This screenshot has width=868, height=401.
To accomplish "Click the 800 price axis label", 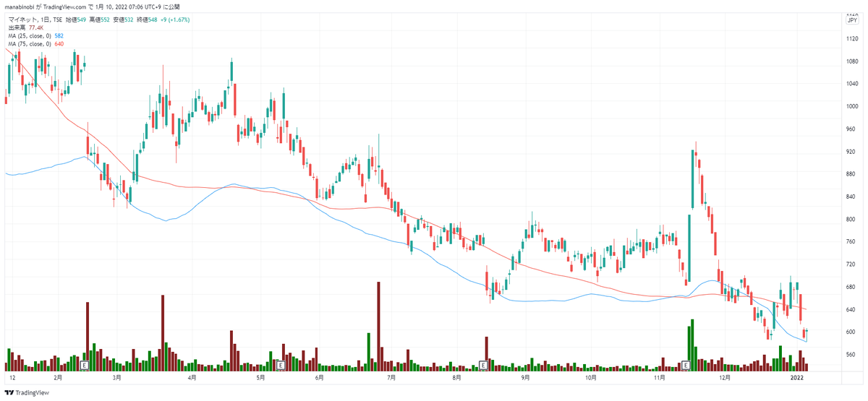I will coord(852,219).
